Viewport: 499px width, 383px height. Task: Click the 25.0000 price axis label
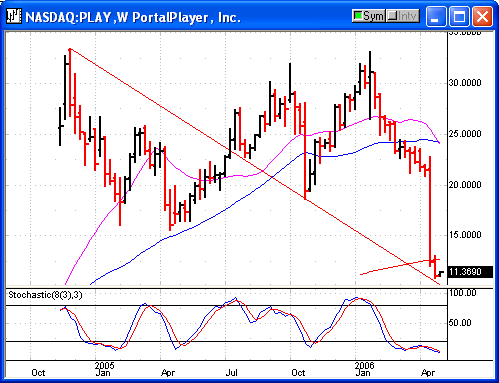click(465, 134)
